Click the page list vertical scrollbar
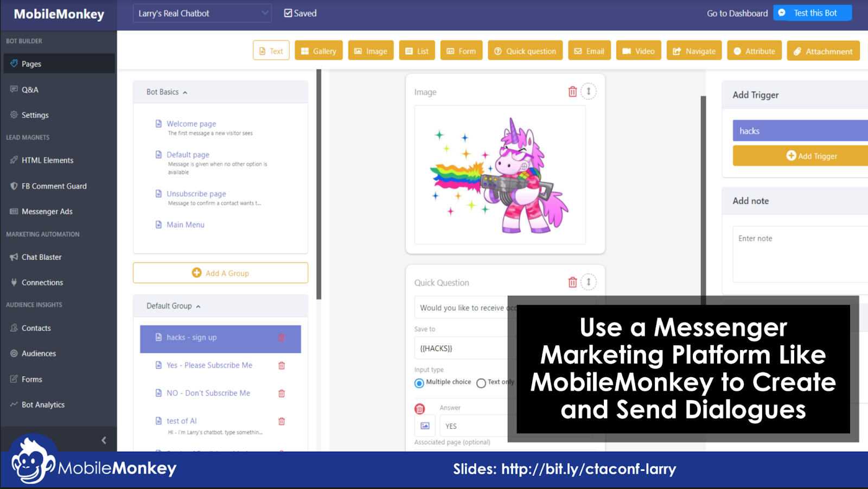Image resolution: width=868 pixels, height=489 pixels. [319, 185]
